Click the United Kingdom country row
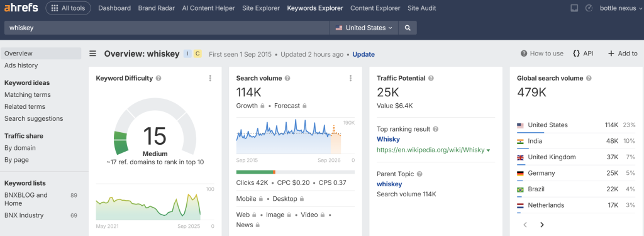This screenshot has width=644, height=236. coord(576,157)
